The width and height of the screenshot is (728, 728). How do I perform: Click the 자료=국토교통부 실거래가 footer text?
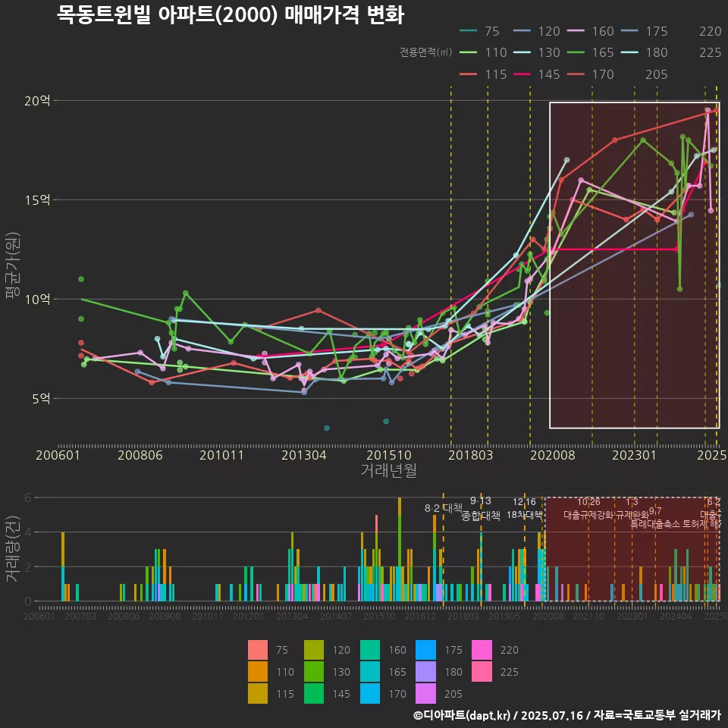[657, 715]
